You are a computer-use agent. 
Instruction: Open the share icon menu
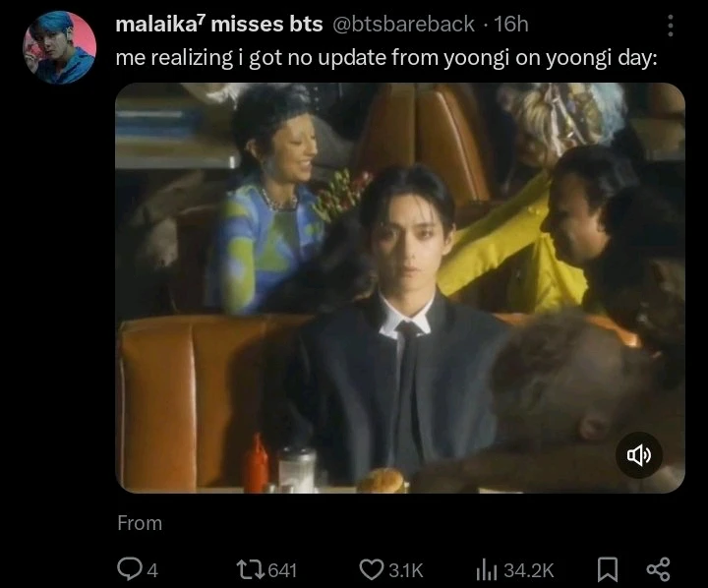click(657, 569)
